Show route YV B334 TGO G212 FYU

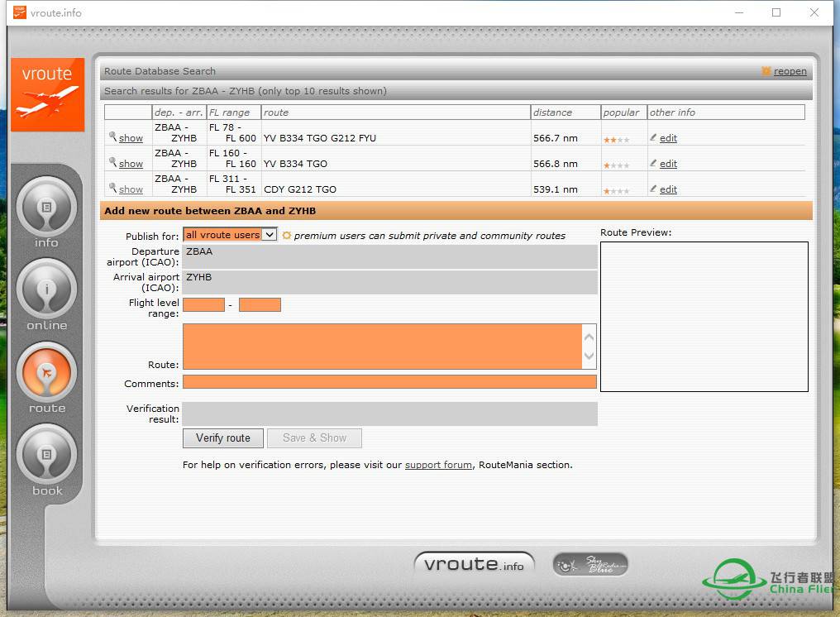click(131, 138)
